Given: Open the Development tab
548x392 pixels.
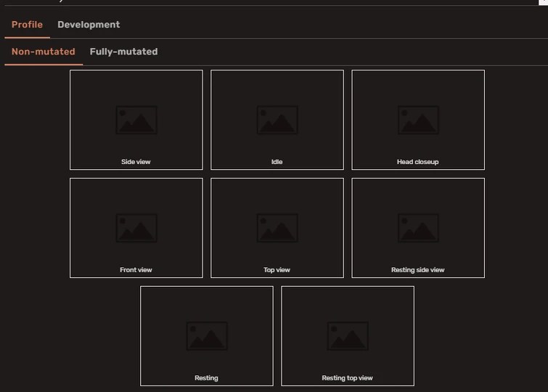Looking at the screenshot, I should [x=89, y=25].
